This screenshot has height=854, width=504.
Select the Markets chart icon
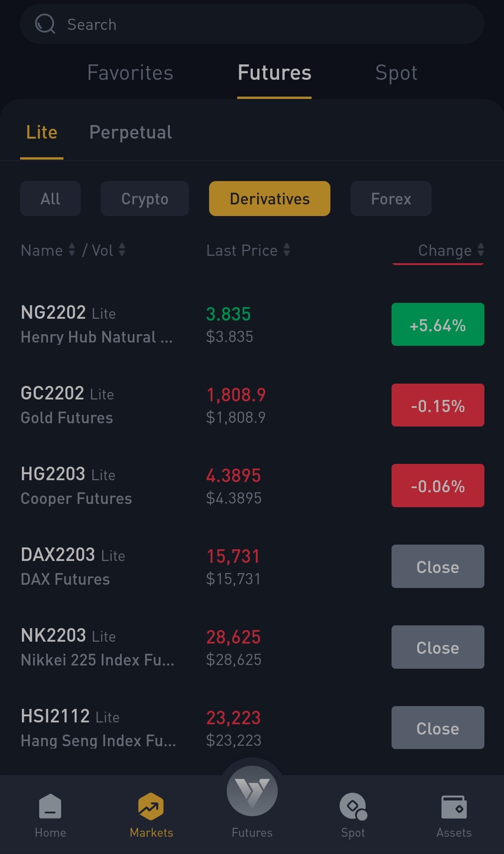[151, 806]
